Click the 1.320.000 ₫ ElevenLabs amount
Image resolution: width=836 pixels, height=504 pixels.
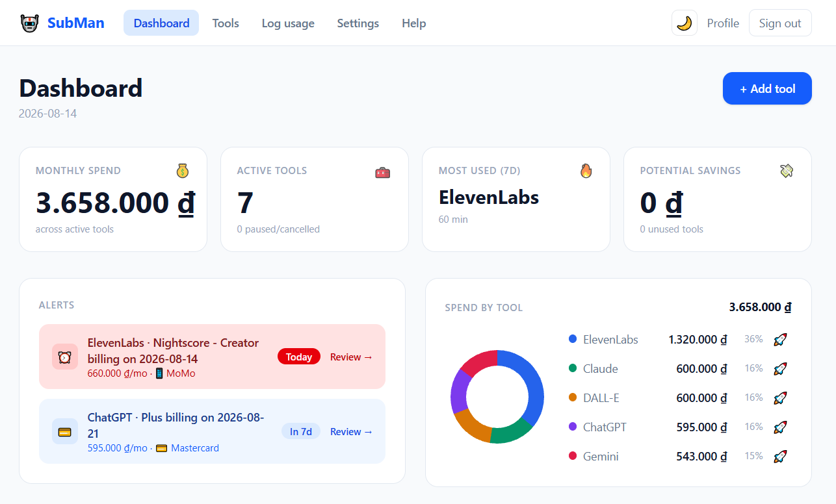tap(698, 340)
